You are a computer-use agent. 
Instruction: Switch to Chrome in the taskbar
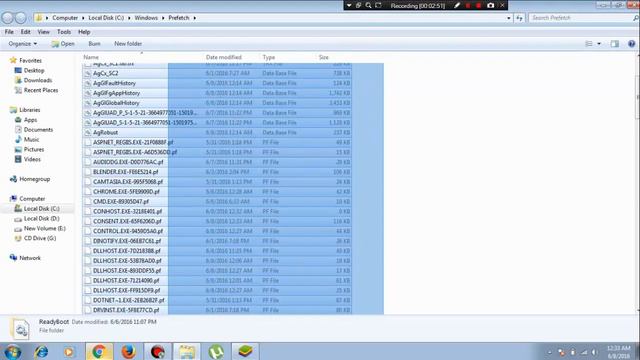[x=99, y=351]
